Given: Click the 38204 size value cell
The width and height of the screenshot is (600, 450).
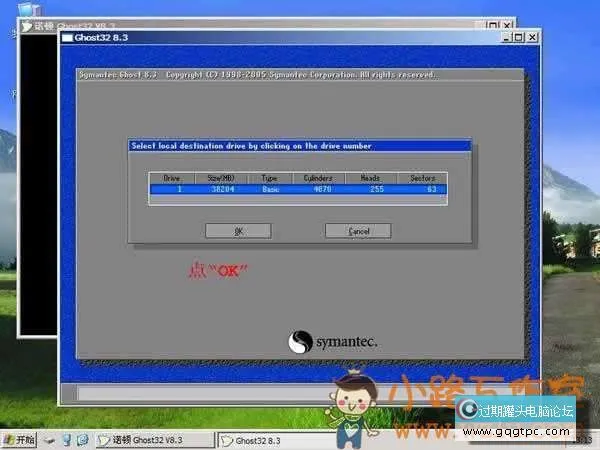Looking at the screenshot, I should point(222,189).
